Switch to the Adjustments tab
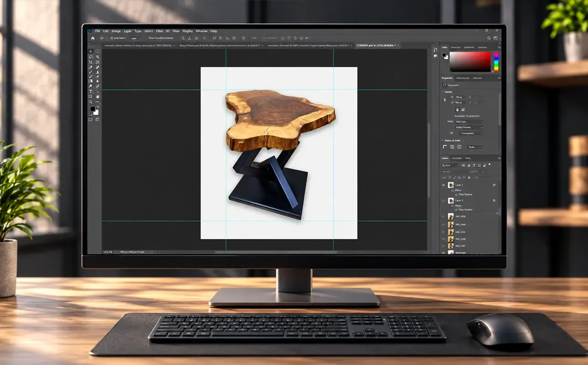588x365 pixels. pos(463,78)
